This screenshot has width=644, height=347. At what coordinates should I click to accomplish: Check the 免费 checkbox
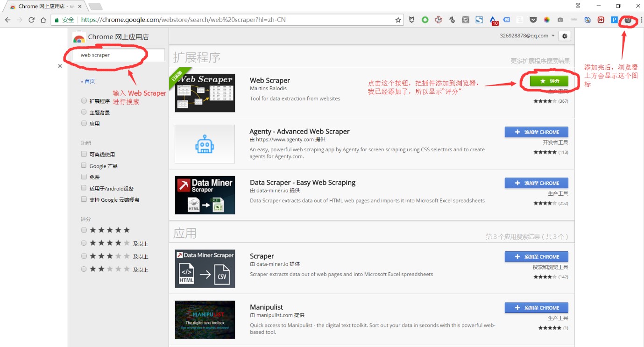pyautogui.click(x=84, y=177)
